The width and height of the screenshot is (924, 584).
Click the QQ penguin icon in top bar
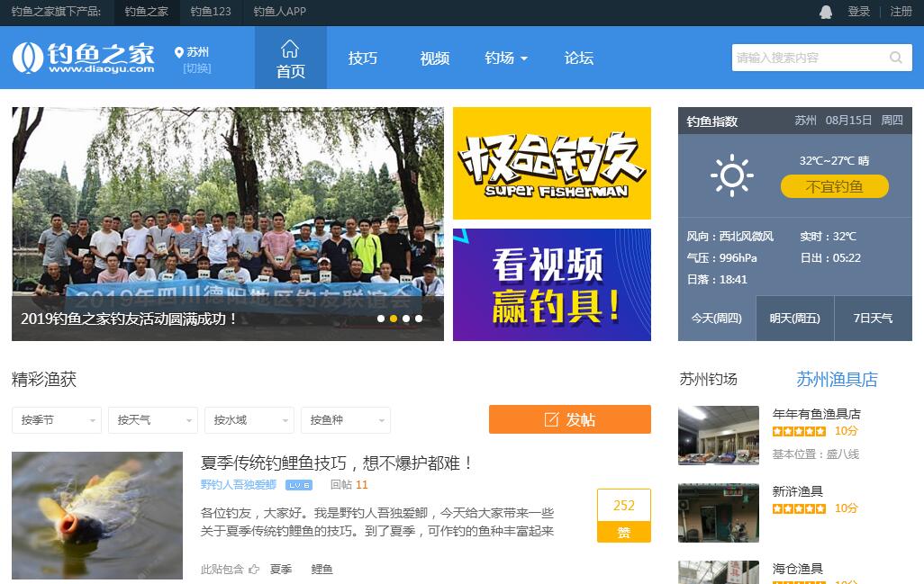pos(826,11)
